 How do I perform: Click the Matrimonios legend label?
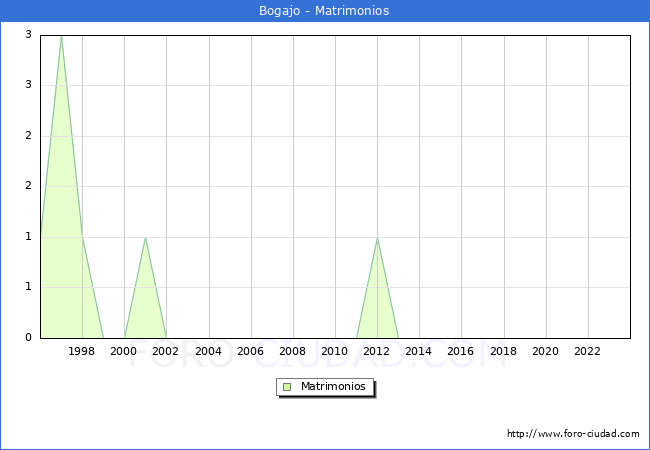pyautogui.click(x=333, y=386)
